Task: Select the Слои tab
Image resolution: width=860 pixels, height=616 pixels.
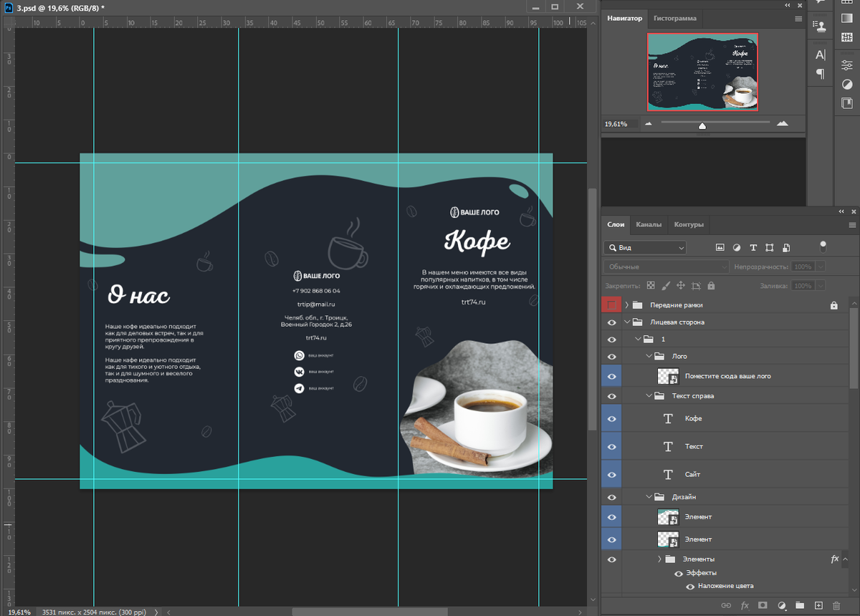Action: [x=616, y=224]
